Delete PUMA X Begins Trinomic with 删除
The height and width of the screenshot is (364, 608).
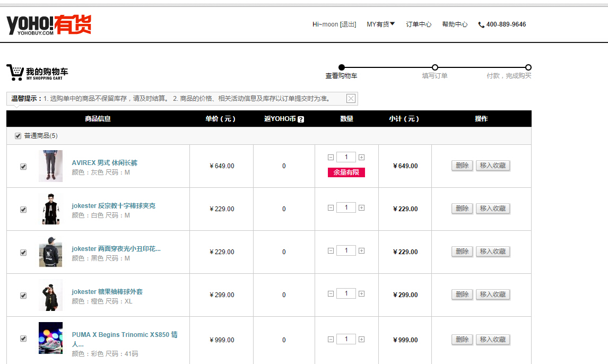pyautogui.click(x=462, y=340)
